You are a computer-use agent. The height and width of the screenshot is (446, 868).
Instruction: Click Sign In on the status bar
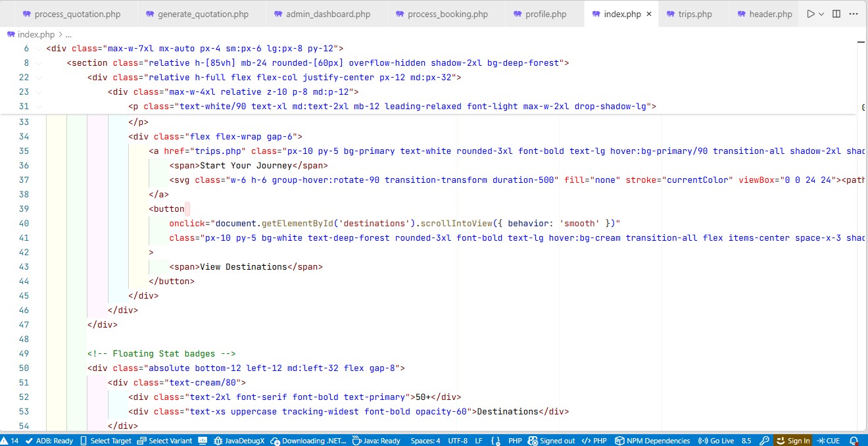click(793, 440)
